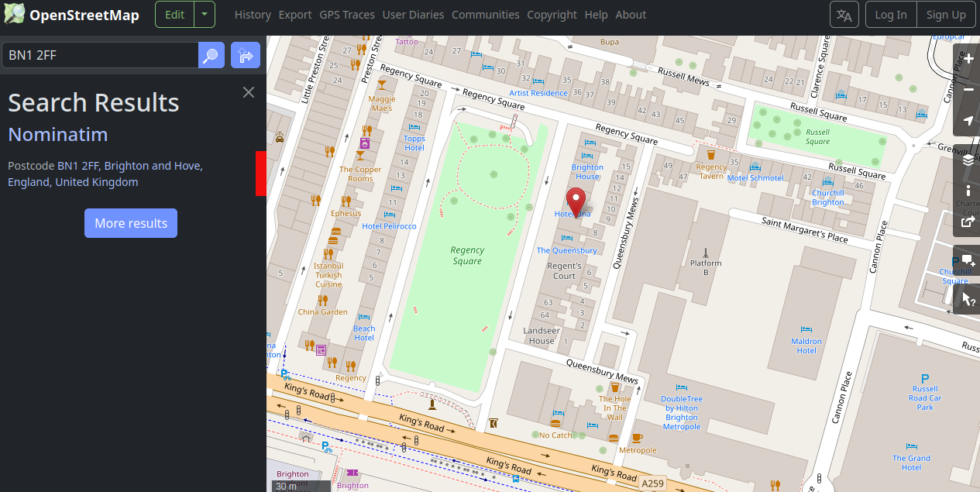
Task: Zoom out of the map
Action: point(967,89)
